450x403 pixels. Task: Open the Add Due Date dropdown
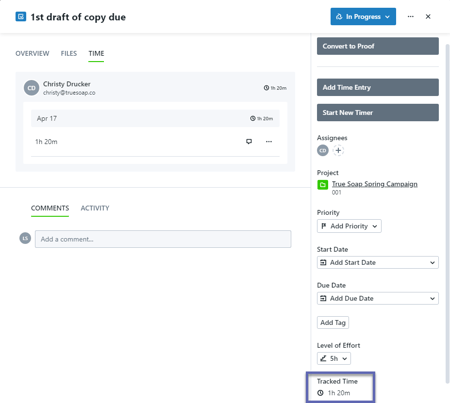point(378,298)
